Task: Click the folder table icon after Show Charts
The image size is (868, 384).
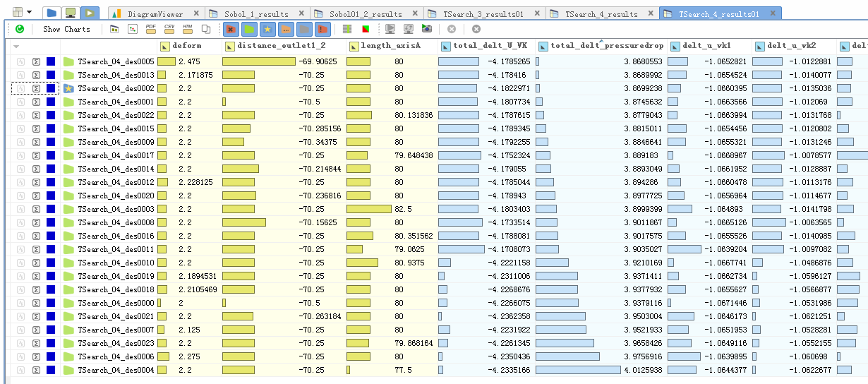Action: 114,29
